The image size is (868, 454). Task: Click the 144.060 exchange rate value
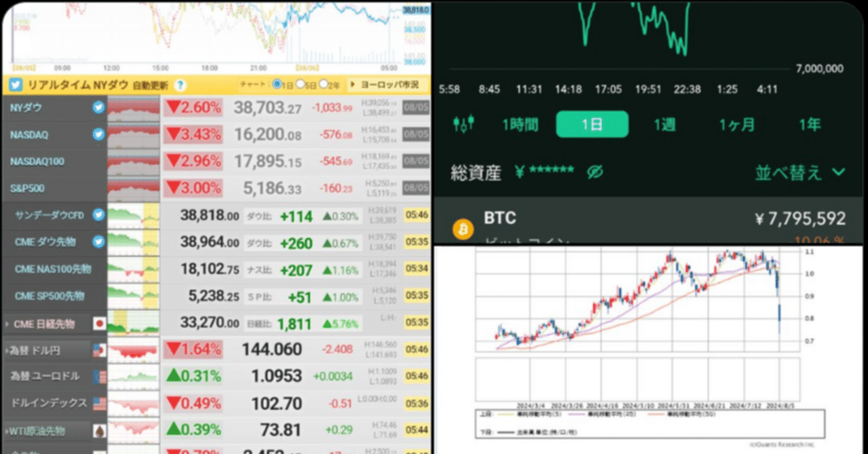pyautogui.click(x=272, y=350)
